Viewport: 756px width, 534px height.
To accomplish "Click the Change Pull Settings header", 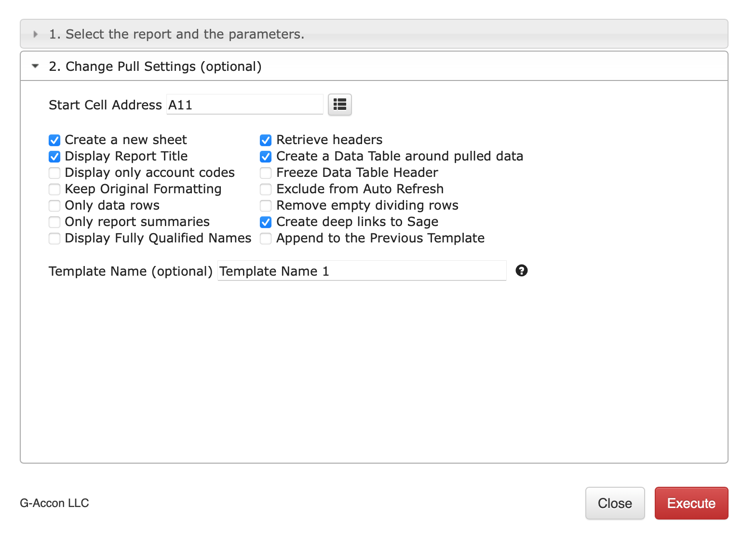I will tap(374, 66).
